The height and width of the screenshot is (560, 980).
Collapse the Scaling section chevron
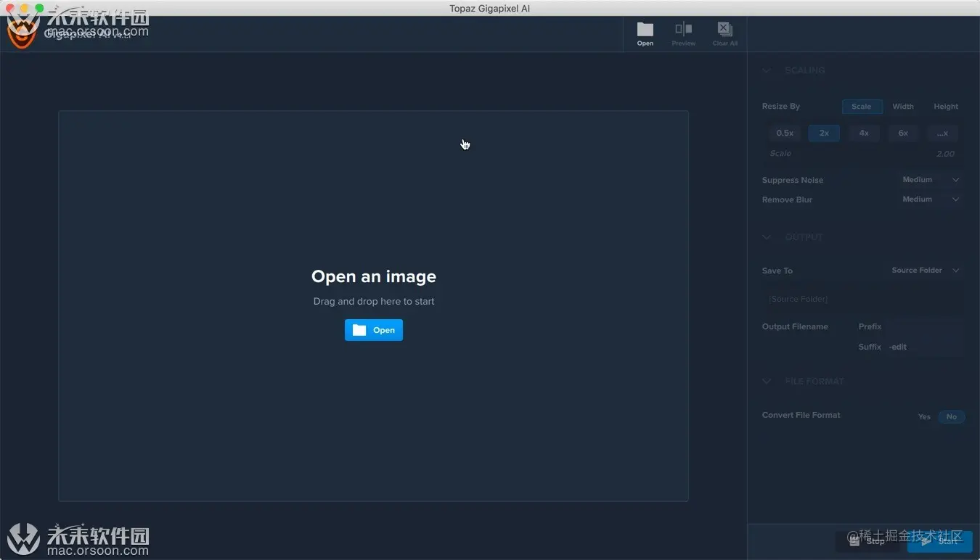(767, 70)
